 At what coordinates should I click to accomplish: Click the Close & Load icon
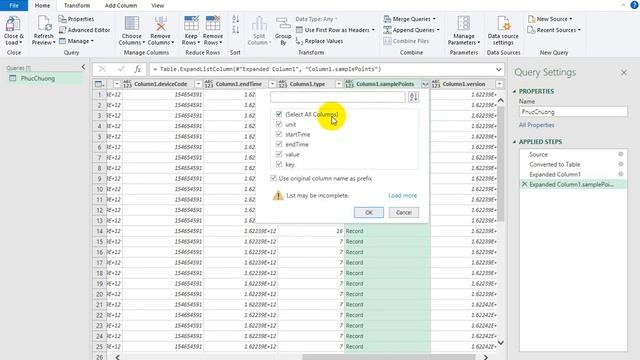(13, 25)
